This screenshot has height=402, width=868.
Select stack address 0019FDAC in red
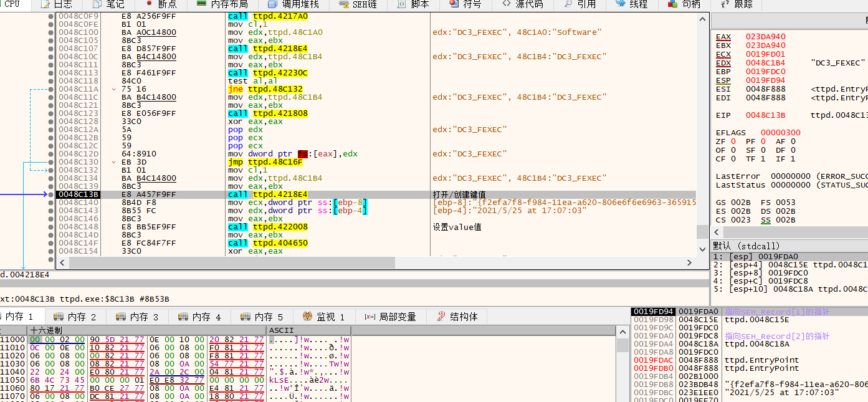point(654,360)
